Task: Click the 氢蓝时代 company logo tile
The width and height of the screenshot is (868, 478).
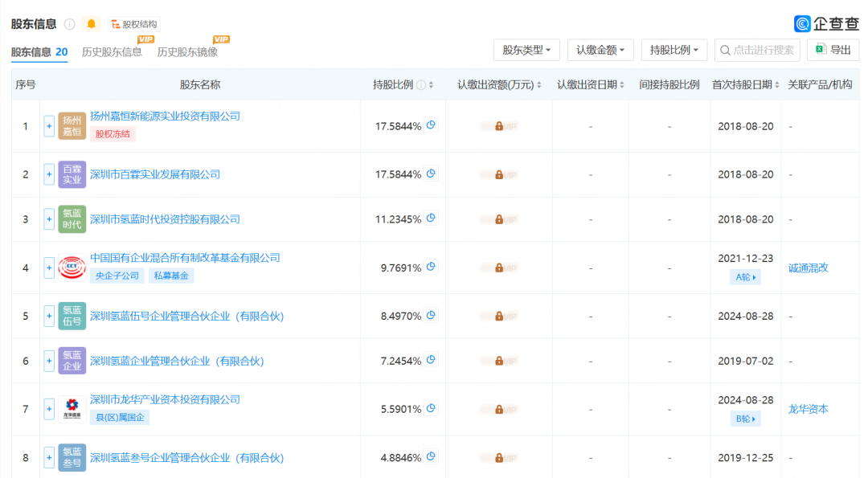Action: 72,219
